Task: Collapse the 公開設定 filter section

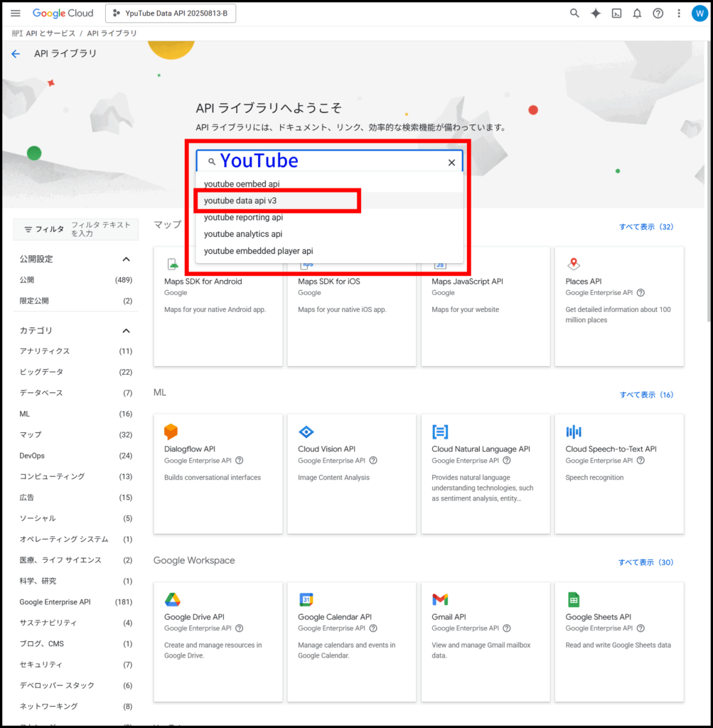Action: (x=126, y=259)
